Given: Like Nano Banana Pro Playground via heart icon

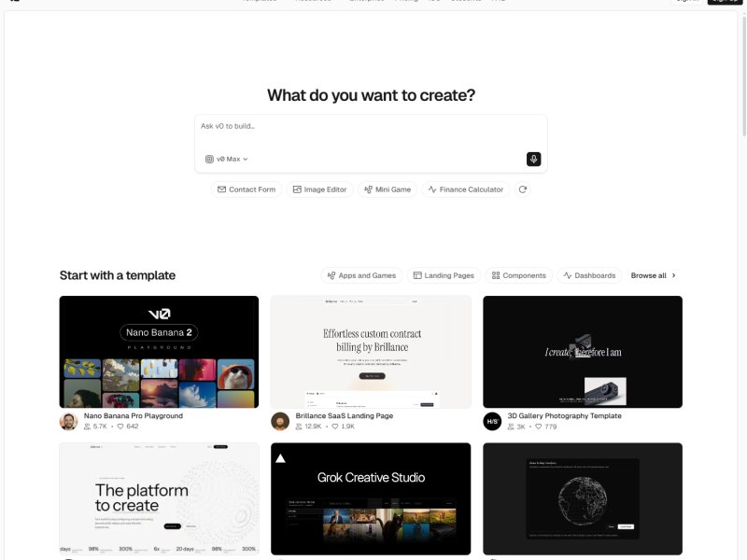Looking at the screenshot, I should click(x=120, y=427).
